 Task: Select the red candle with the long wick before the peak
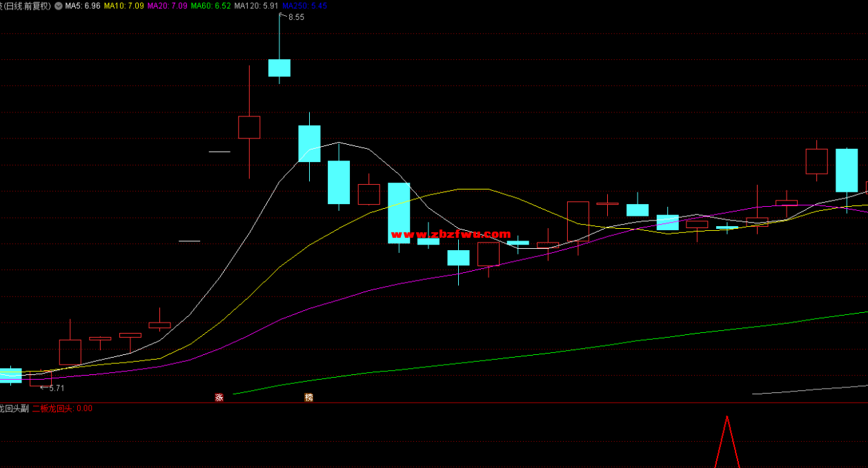point(249,127)
